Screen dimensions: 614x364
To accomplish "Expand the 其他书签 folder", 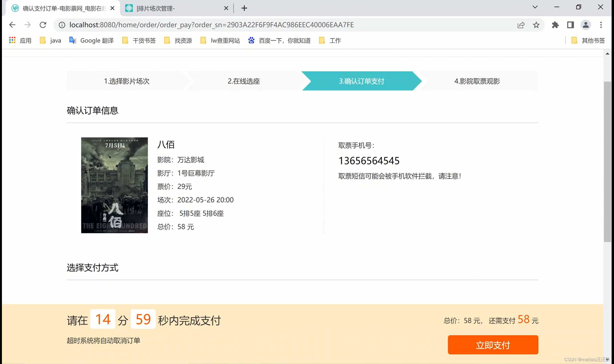I will [588, 40].
